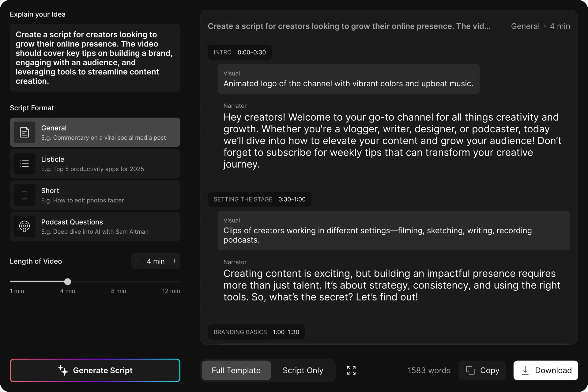588x392 pixels.
Task: Click the copy icon beside Copy label
Action: [x=470, y=370]
